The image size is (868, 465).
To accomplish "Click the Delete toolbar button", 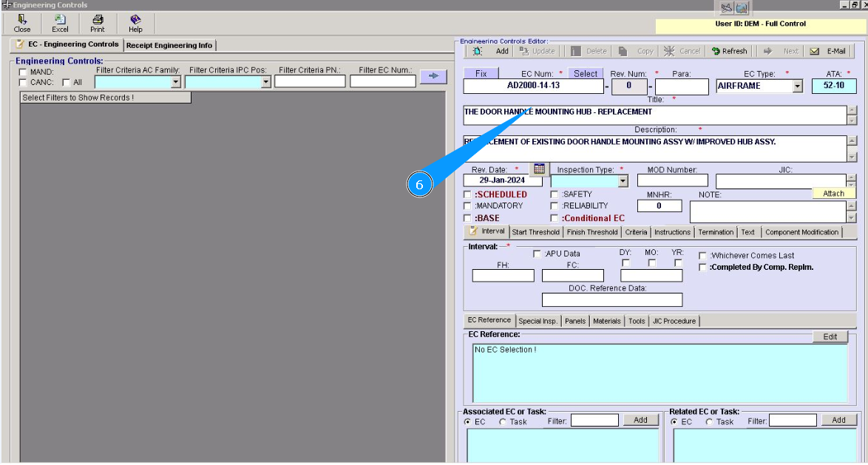I will point(589,51).
